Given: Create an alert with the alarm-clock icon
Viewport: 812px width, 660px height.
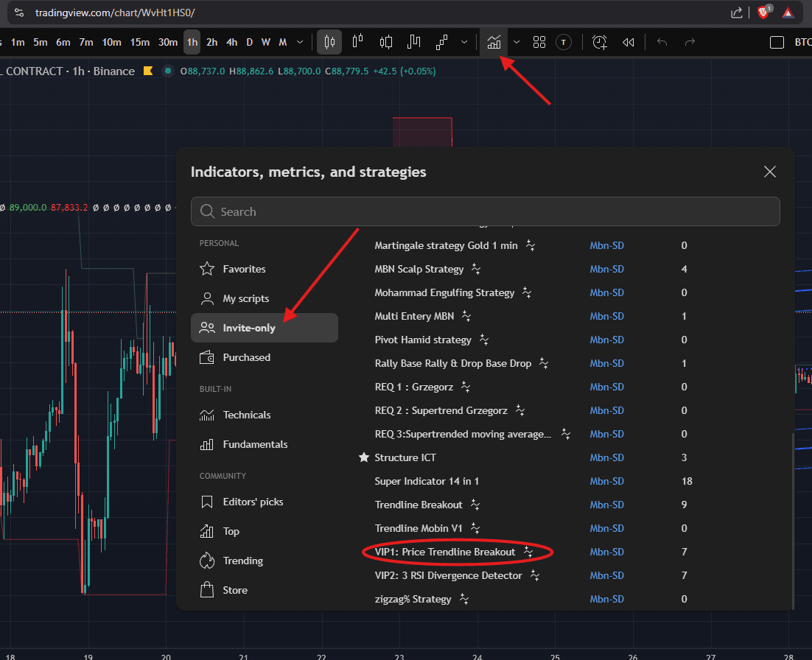Looking at the screenshot, I should [x=600, y=42].
